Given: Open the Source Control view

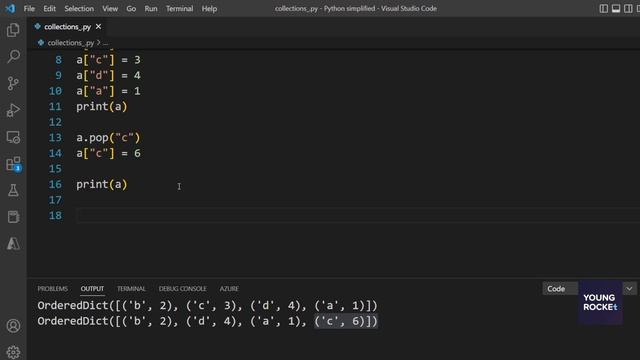Looking at the screenshot, I should (13, 83).
